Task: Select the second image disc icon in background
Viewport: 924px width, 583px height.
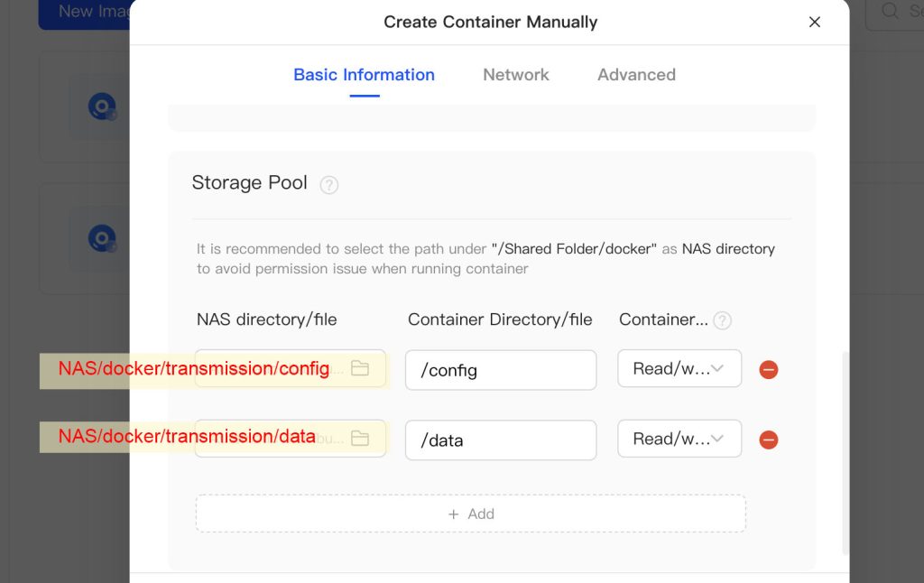Action: (x=101, y=239)
